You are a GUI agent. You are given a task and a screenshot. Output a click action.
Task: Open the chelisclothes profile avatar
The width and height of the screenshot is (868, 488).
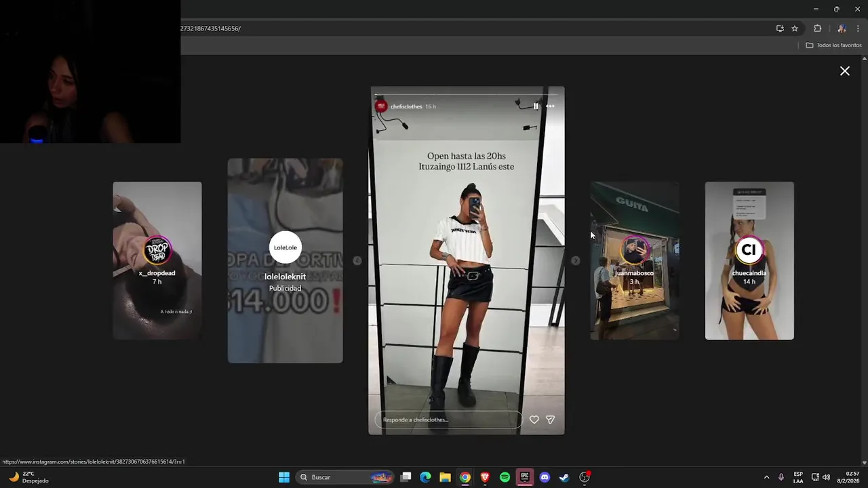(381, 106)
